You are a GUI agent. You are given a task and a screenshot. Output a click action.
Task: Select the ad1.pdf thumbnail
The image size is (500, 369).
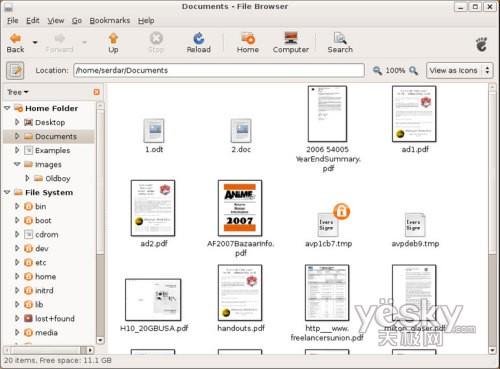point(414,114)
